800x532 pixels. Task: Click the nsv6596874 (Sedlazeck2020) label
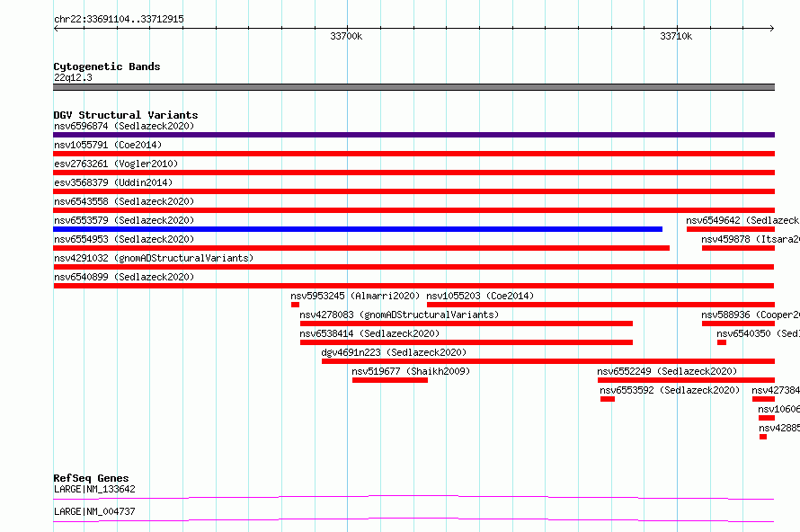click(124, 126)
